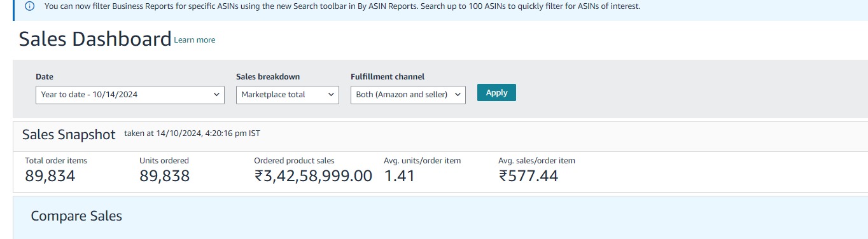Click the Avg. units/order item label
868x239 pixels.
[423, 161]
